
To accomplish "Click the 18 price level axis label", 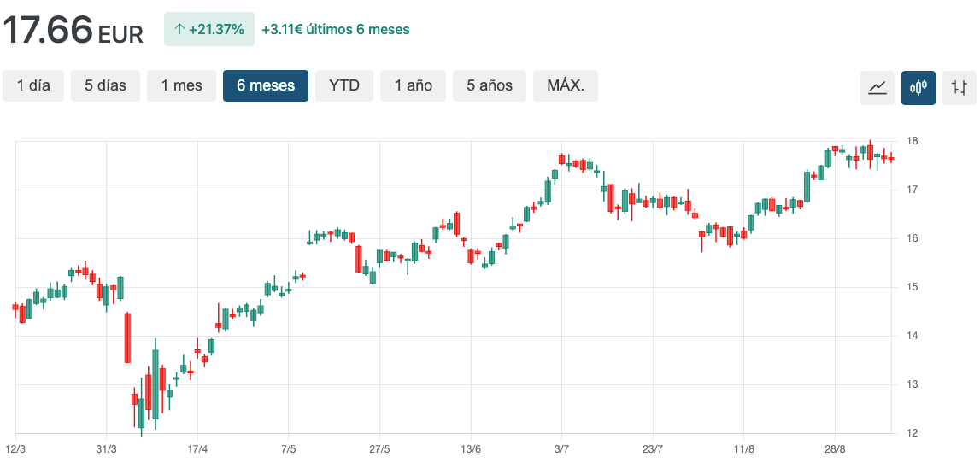I will (x=912, y=141).
